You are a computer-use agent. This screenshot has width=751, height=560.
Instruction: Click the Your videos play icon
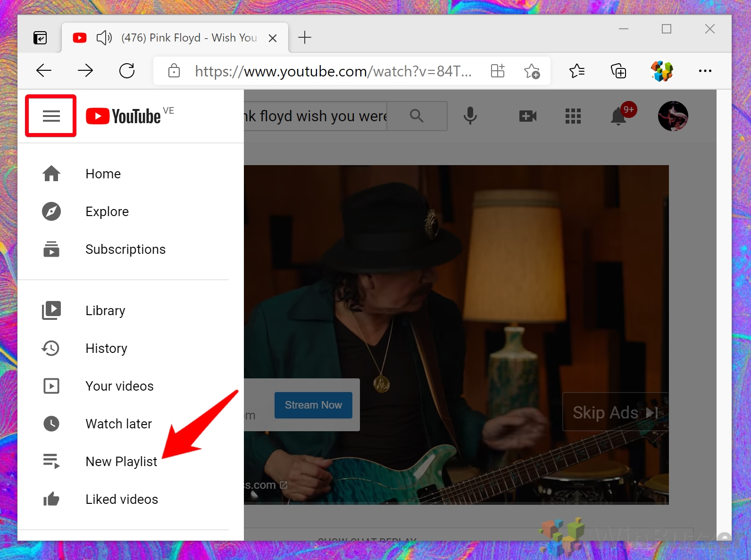point(51,386)
